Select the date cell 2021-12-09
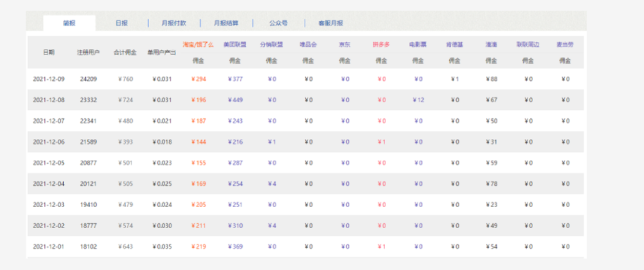This screenshot has width=644, height=270. (x=49, y=79)
